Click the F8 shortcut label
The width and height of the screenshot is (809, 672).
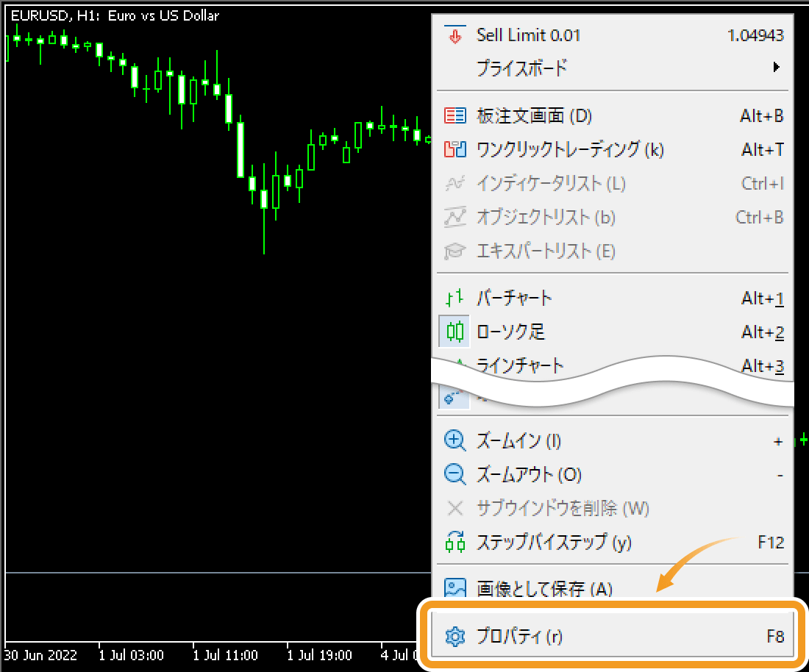[x=775, y=637]
